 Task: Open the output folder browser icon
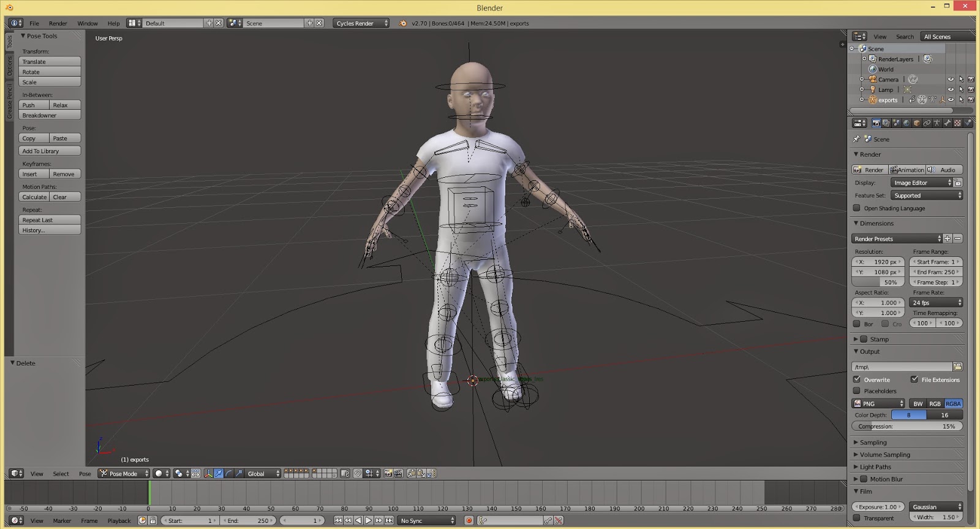tap(957, 367)
